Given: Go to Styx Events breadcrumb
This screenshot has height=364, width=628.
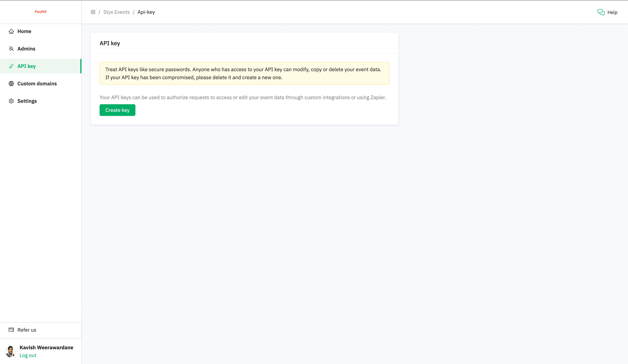Looking at the screenshot, I should click(116, 12).
